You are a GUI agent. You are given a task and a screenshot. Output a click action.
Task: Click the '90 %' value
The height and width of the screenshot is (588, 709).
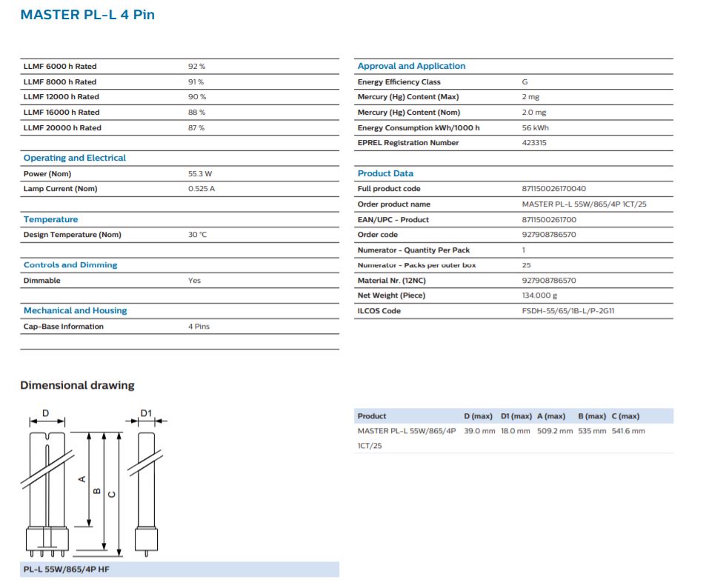click(x=196, y=97)
